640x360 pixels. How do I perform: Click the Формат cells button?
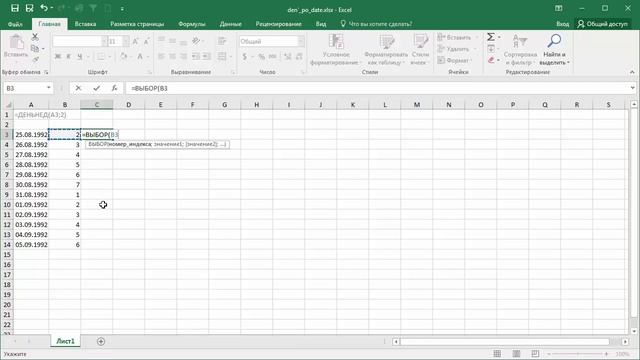click(455, 60)
